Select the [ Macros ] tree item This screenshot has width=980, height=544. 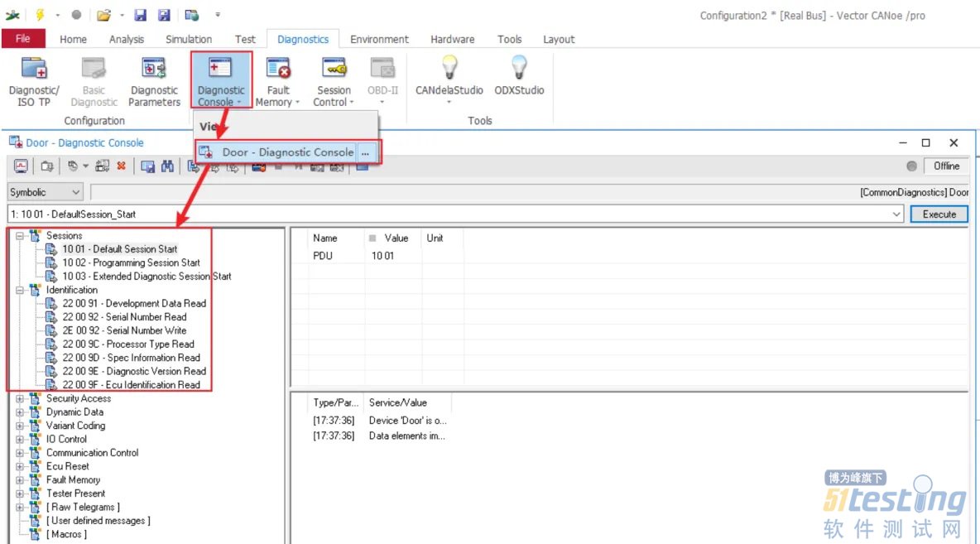click(x=66, y=535)
